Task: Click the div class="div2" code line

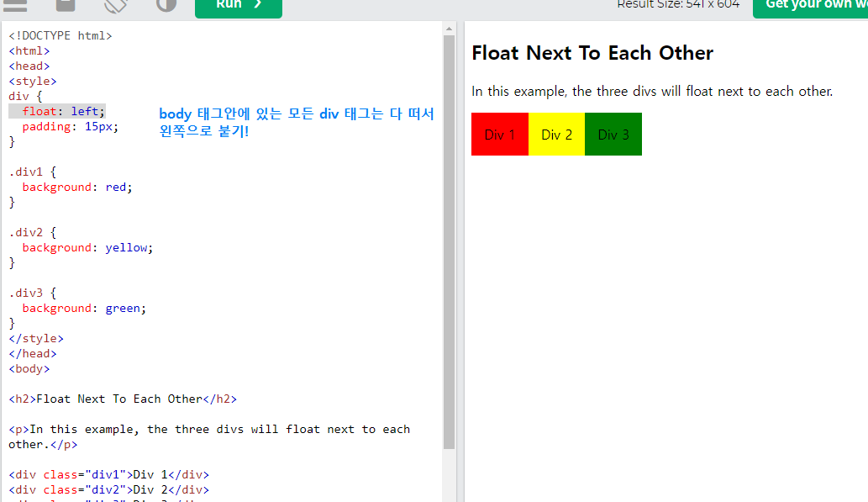Action: point(109,490)
